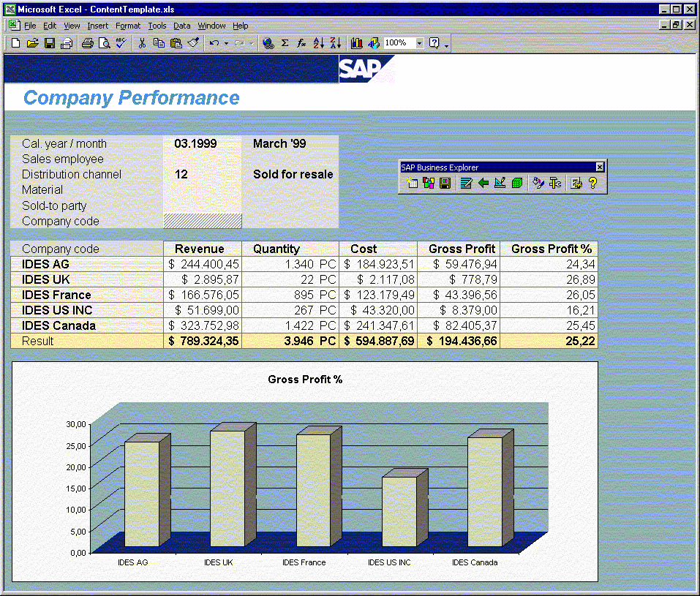700x596 pixels.
Task: Create a new workbook from the toolbar
Action: point(15,43)
